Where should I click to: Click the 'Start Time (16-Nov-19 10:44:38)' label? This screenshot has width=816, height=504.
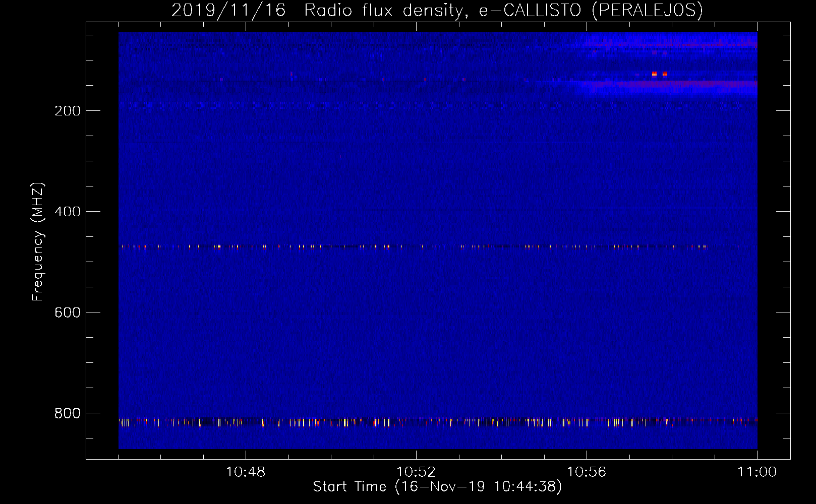[437, 487]
